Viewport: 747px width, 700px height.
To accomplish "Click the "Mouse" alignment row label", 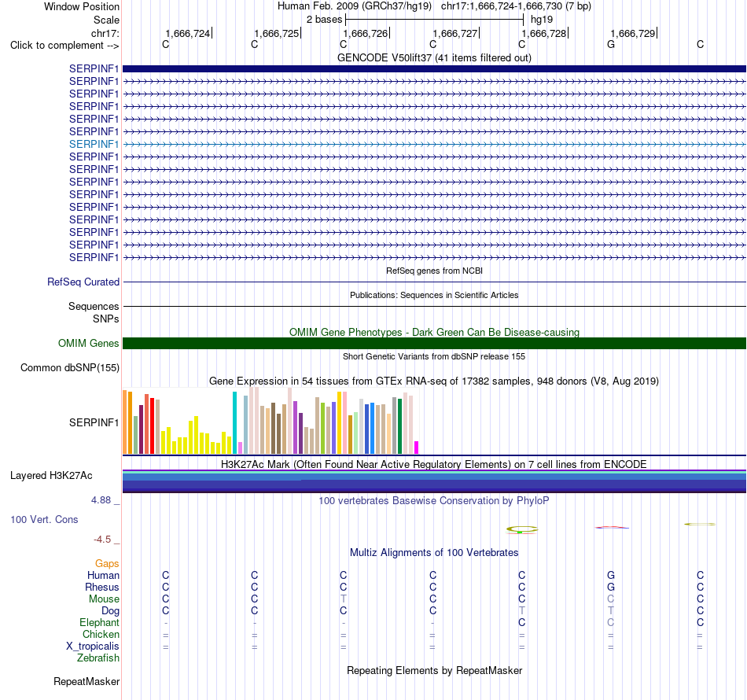I will [104, 599].
